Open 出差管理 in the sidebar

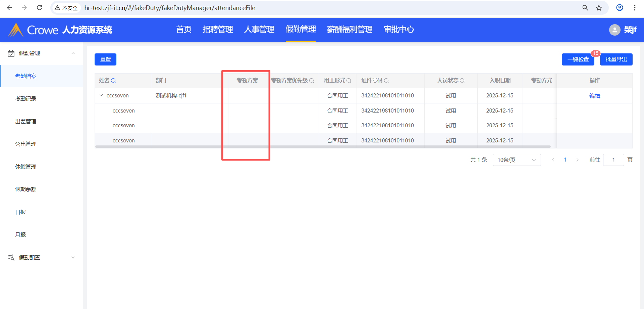click(x=42, y=122)
